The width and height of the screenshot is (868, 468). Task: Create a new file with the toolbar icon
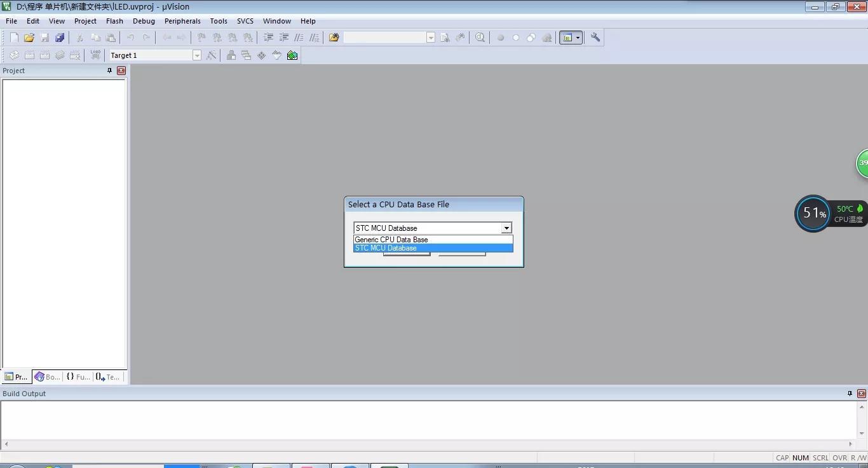point(14,38)
